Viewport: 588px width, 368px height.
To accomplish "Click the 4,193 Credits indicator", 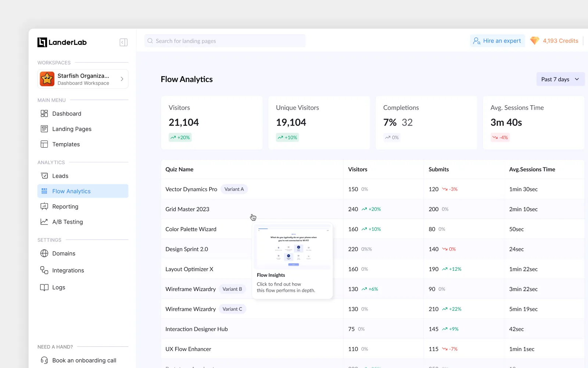I will click(554, 40).
